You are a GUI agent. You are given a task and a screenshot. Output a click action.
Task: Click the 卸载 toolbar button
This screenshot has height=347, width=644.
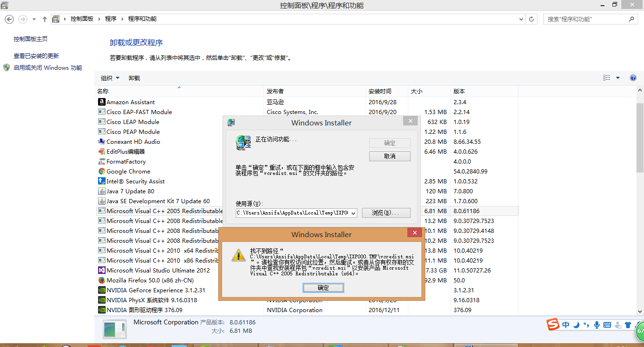[134, 78]
